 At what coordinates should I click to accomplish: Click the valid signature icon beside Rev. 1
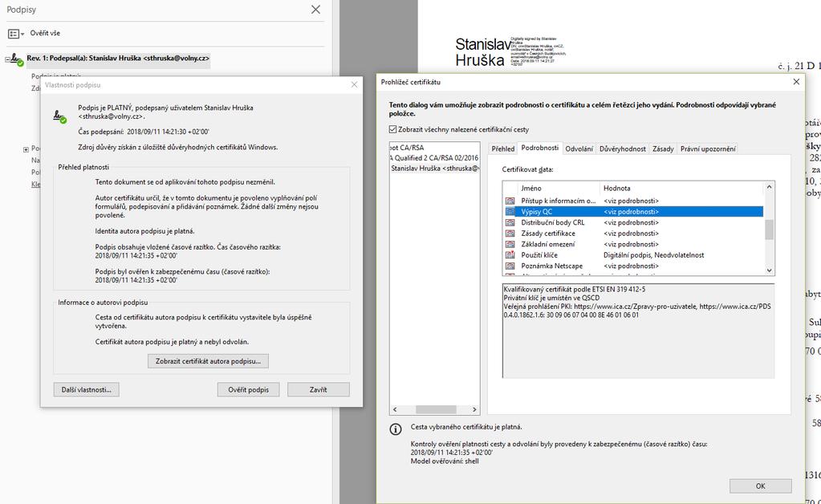click(x=17, y=59)
